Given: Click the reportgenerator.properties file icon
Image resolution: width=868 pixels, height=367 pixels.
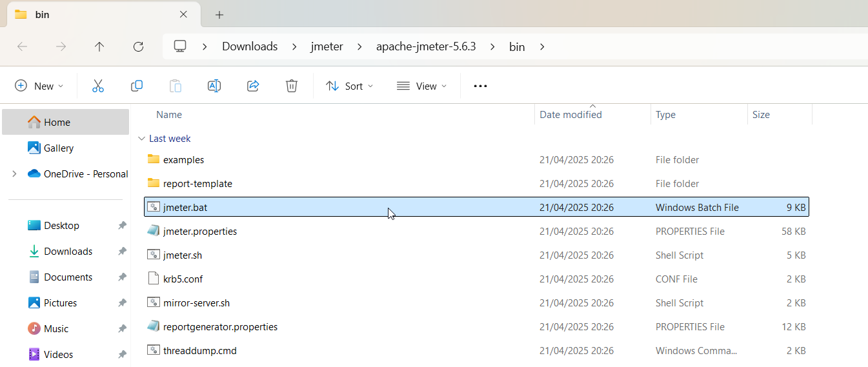Looking at the screenshot, I should [153, 326].
